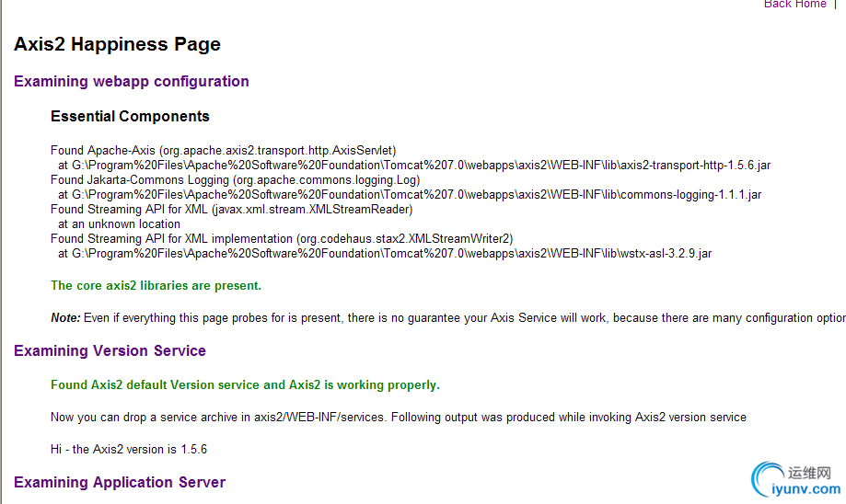The height and width of the screenshot is (504, 846).
Task: Click the commons-logging-1.1.1.jar path line
Action: 410,195
